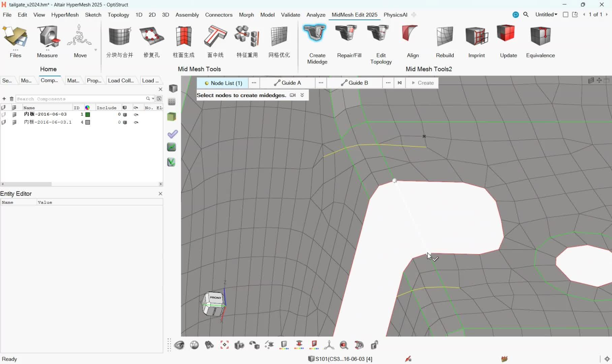Click the Measure tool icon
Image resolution: width=612 pixels, height=364 pixels.
tap(47, 36)
